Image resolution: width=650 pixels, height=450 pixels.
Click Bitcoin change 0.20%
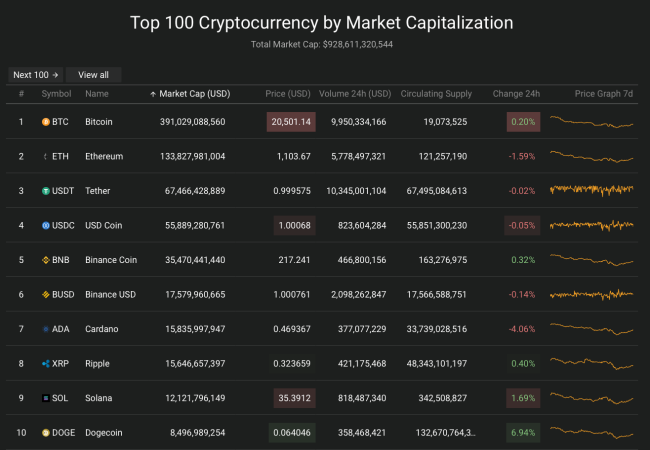[523, 122]
